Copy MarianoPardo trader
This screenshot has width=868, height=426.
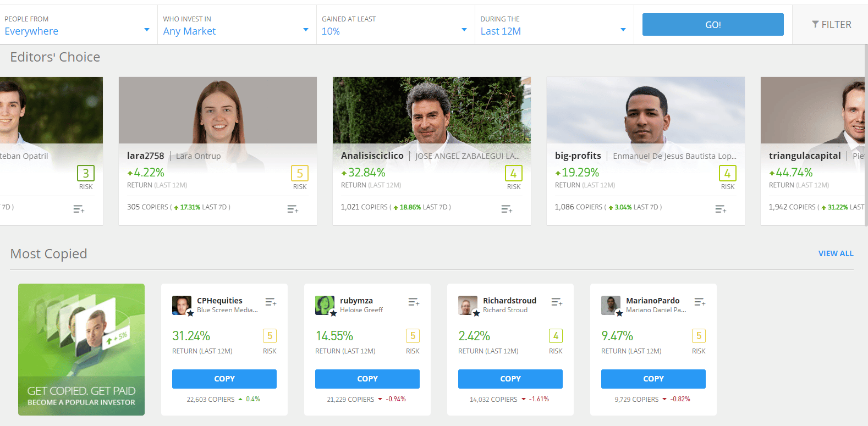coord(653,379)
